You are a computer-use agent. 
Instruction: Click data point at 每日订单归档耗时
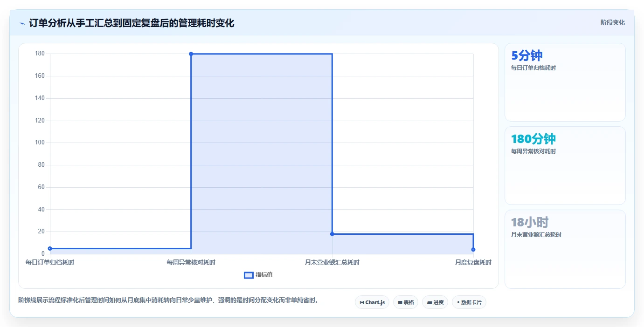coord(50,248)
